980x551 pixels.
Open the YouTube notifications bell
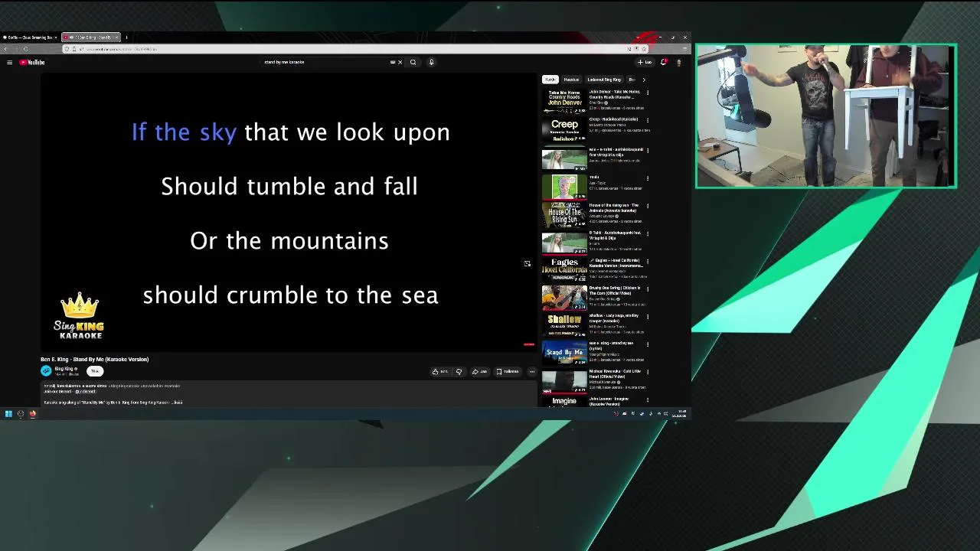(663, 62)
